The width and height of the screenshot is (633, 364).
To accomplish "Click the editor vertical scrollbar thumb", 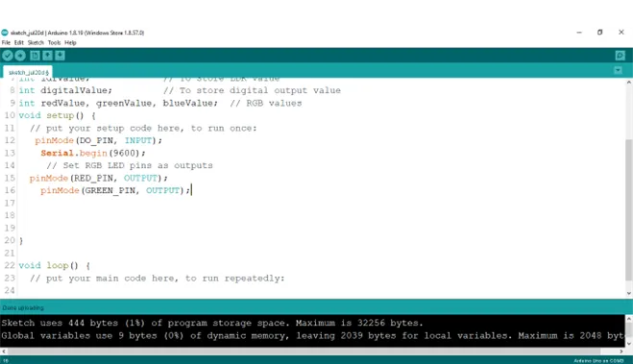I will click(x=628, y=209).
